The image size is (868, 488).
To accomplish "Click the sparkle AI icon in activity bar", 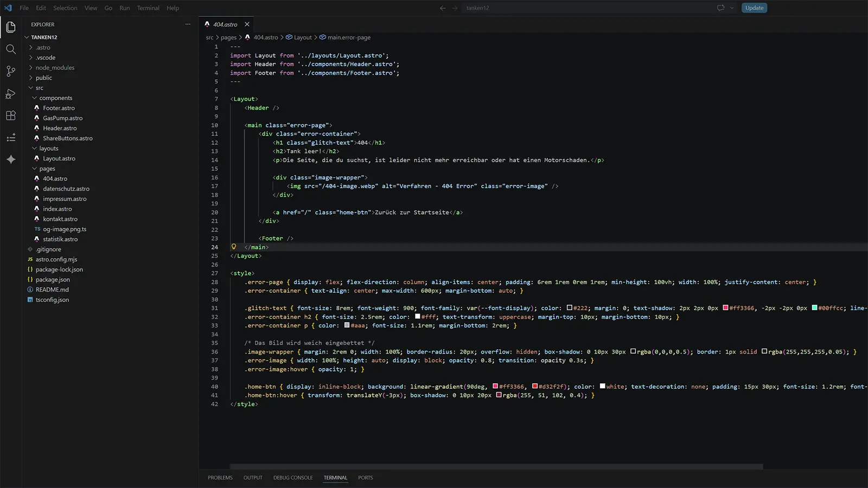I will (x=11, y=159).
